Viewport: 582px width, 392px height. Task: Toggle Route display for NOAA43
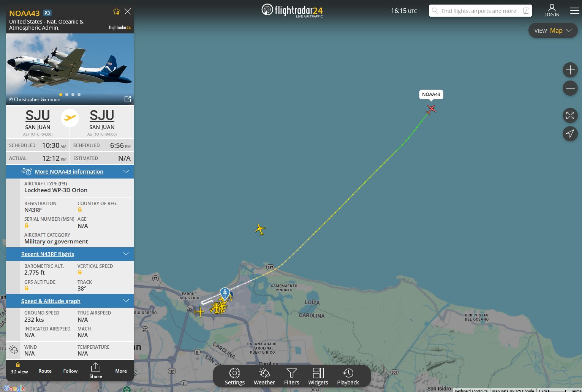point(45,371)
